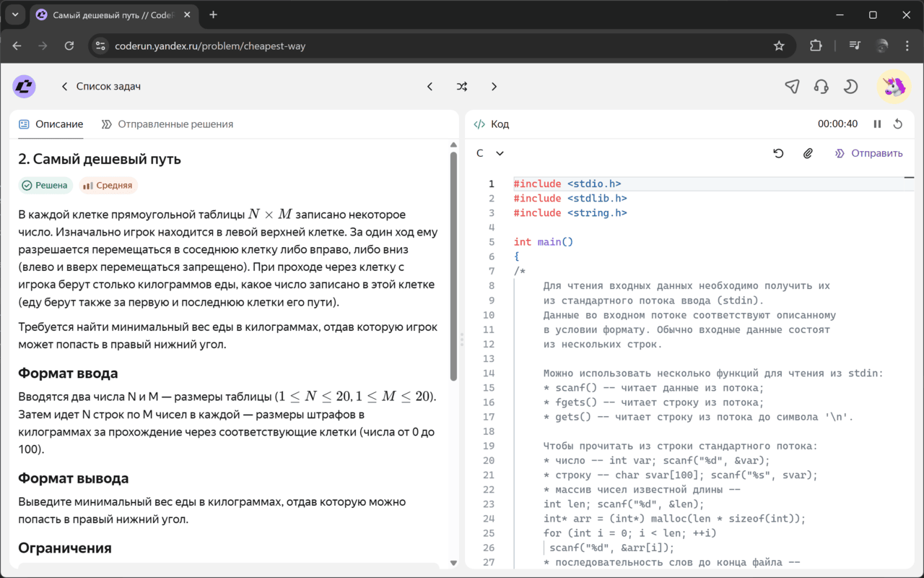Image resolution: width=924 pixels, height=578 pixels.
Task: Attach a file with paperclip icon
Action: (808, 153)
